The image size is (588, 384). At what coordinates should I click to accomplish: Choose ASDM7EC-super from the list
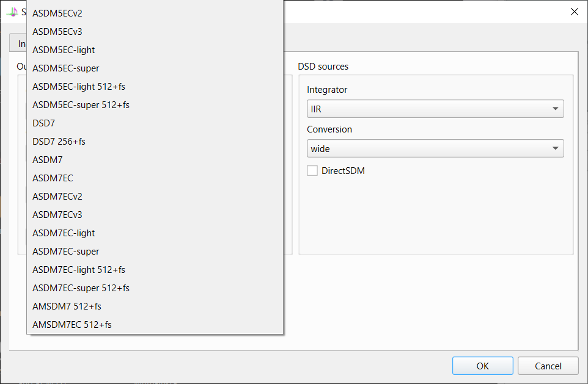(x=65, y=252)
